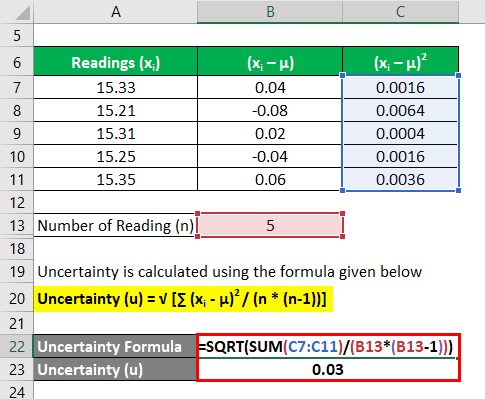The width and height of the screenshot is (485, 399).
Task: Select the reading cell 15.33
Action: [x=116, y=87]
